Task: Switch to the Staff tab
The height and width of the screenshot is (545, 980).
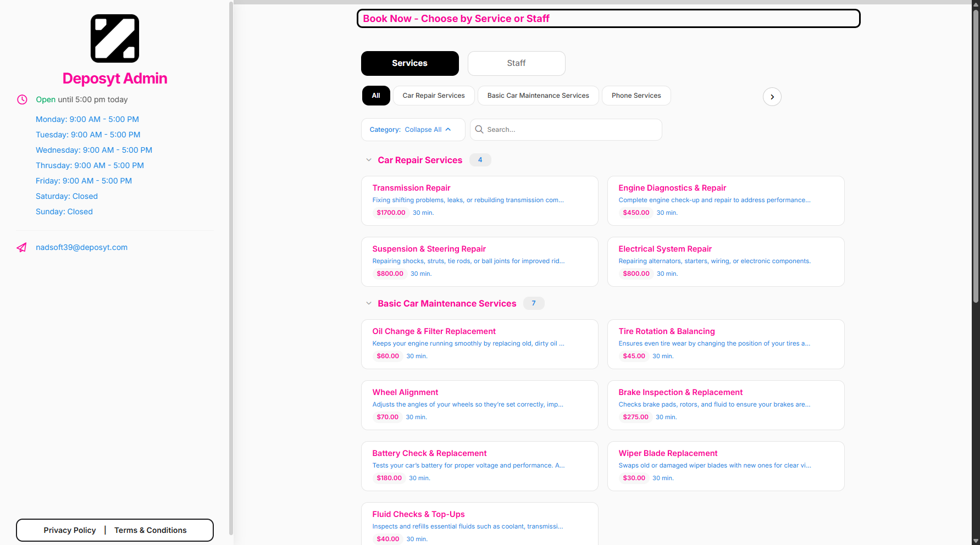Action: pyautogui.click(x=516, y=63)
